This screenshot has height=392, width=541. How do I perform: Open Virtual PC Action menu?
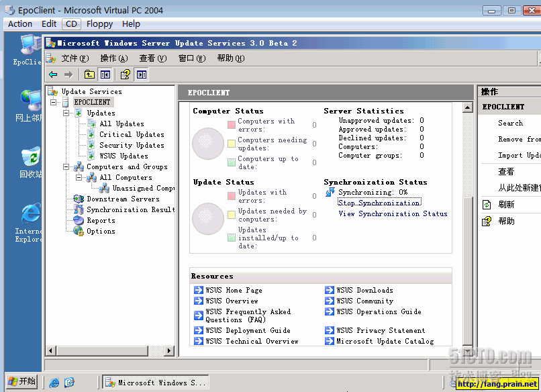pos(20,23)
